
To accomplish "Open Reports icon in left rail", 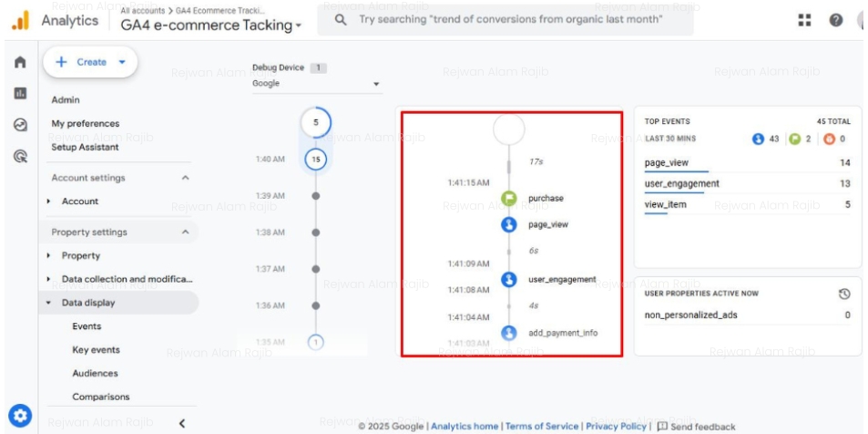I will coord(18,94).
